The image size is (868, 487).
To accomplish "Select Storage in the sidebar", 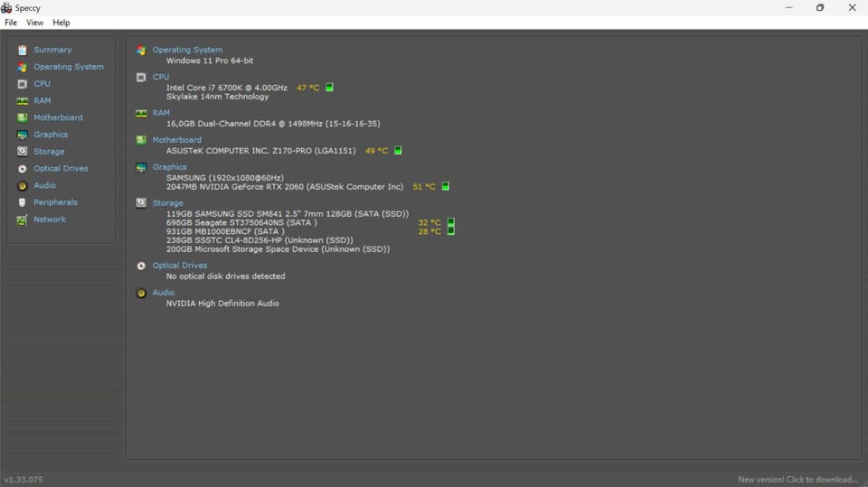I will [49, 152].
